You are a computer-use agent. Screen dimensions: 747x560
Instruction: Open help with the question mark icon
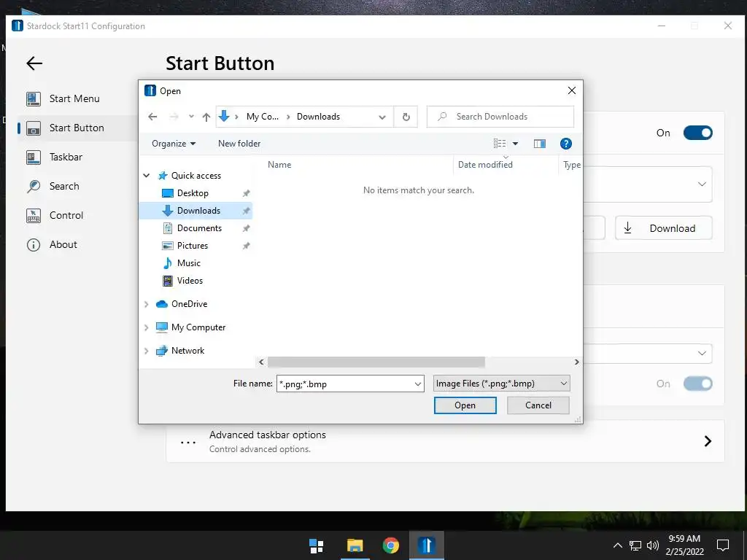[566, 144]
